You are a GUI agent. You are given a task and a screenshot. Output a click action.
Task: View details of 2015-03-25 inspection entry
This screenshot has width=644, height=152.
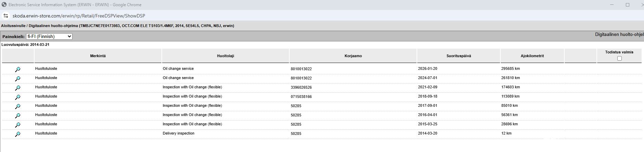pyautogui.click(x=17, y=125)
